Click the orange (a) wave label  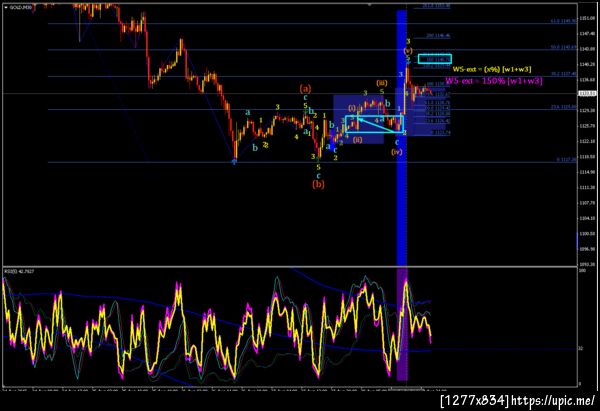point(305,89)
